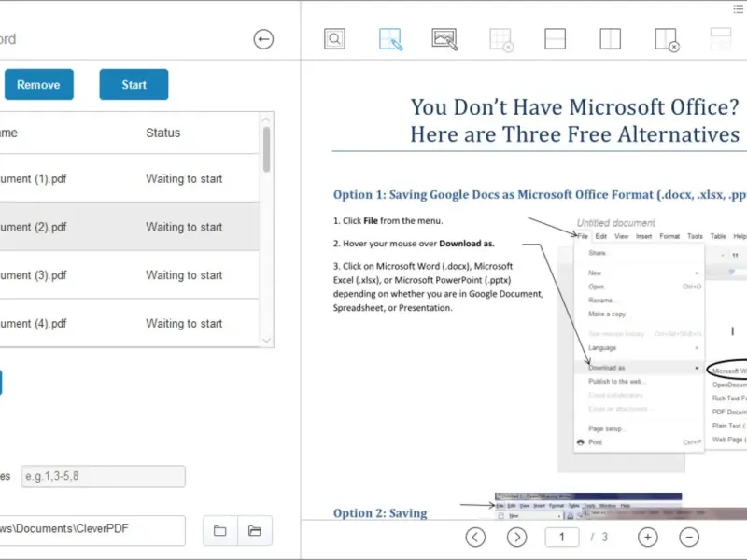Open the hamburger menu at top right
This screenshot has height=560, width=747.
coord(738,9)
